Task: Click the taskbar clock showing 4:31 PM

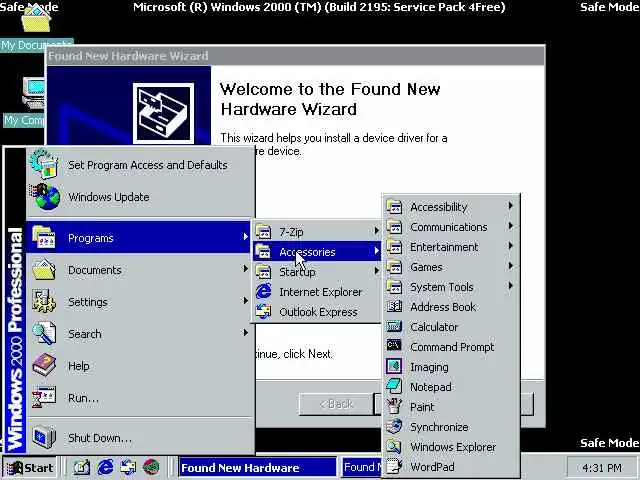Action: tap(602, 467)
